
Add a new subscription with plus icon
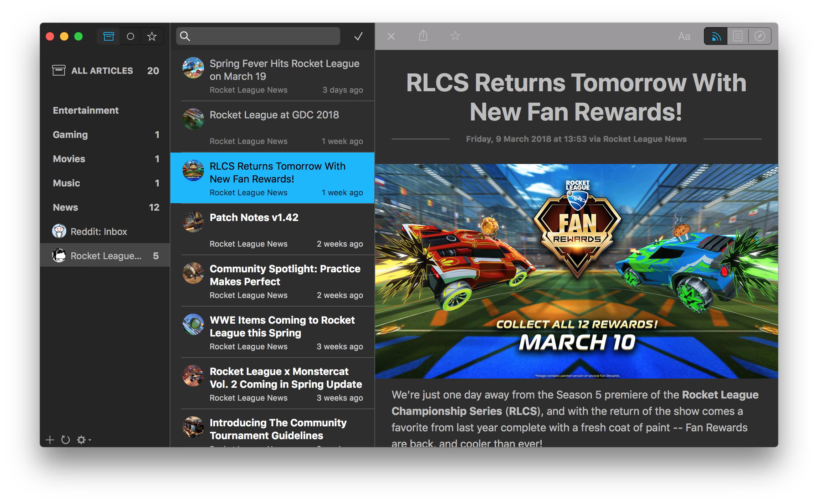[50, 440]
